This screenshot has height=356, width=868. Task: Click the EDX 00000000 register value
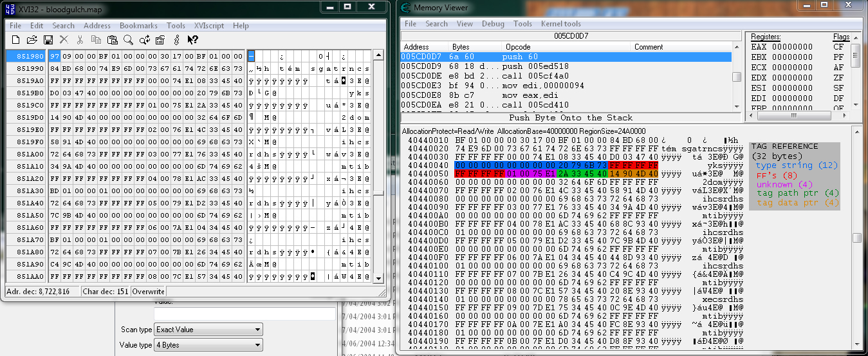tap(782, 78)
